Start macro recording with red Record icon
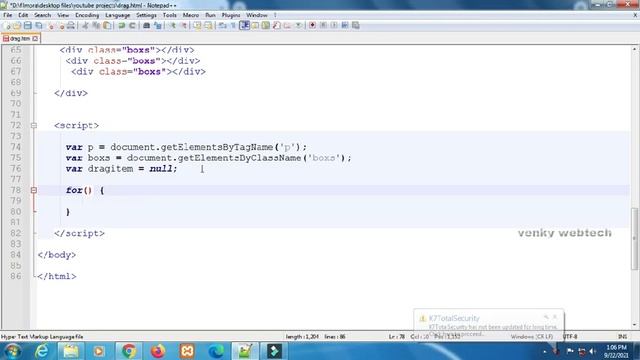Screen dimensions: 640x360 point(312,26)
